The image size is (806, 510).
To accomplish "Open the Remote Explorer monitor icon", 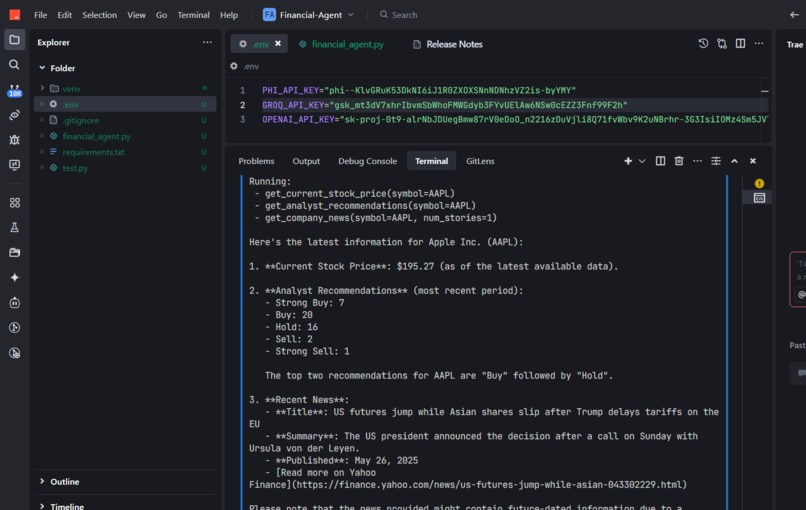I will (x=14, y=165).
